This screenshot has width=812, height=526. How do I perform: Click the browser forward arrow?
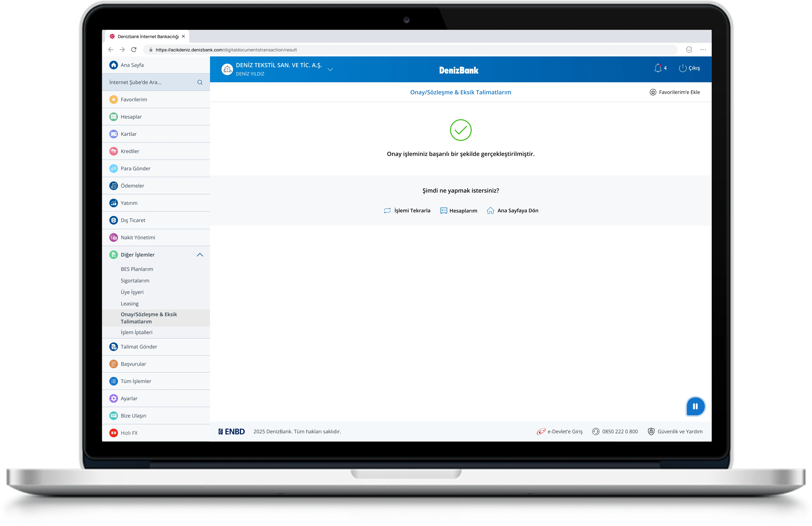pyautogui.click(x=122, y=50)
